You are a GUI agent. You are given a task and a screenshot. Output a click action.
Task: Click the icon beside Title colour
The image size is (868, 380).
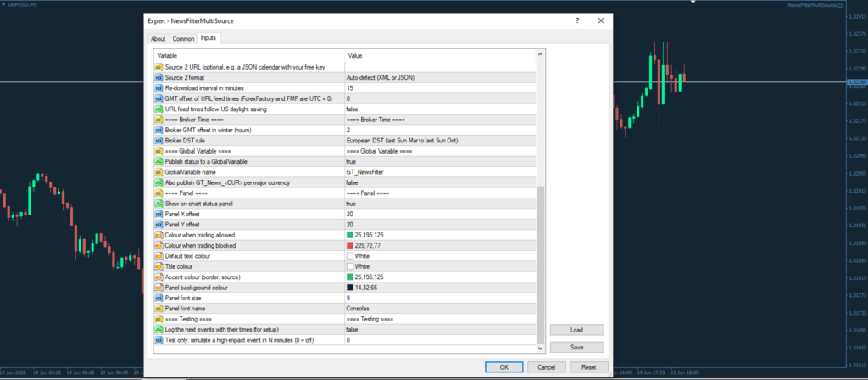[159, 267]
